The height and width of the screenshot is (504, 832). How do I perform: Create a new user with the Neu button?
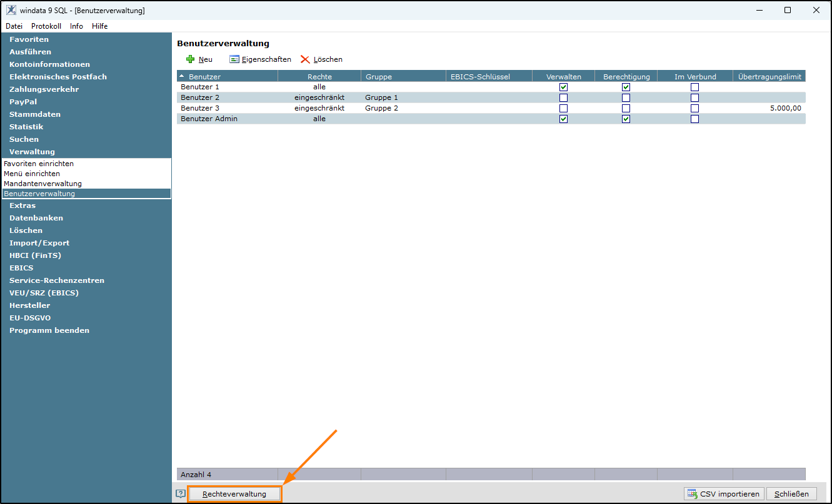pyautogui.click(x=199, y=59)
